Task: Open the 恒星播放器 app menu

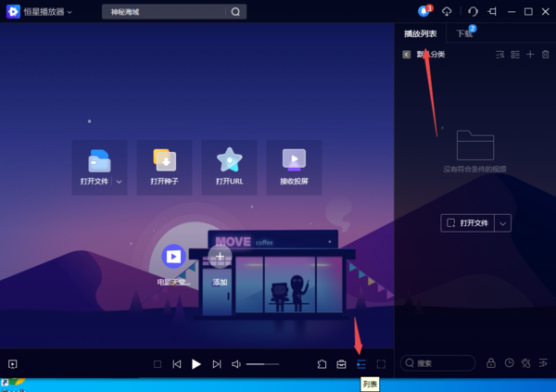Action: 48,12
